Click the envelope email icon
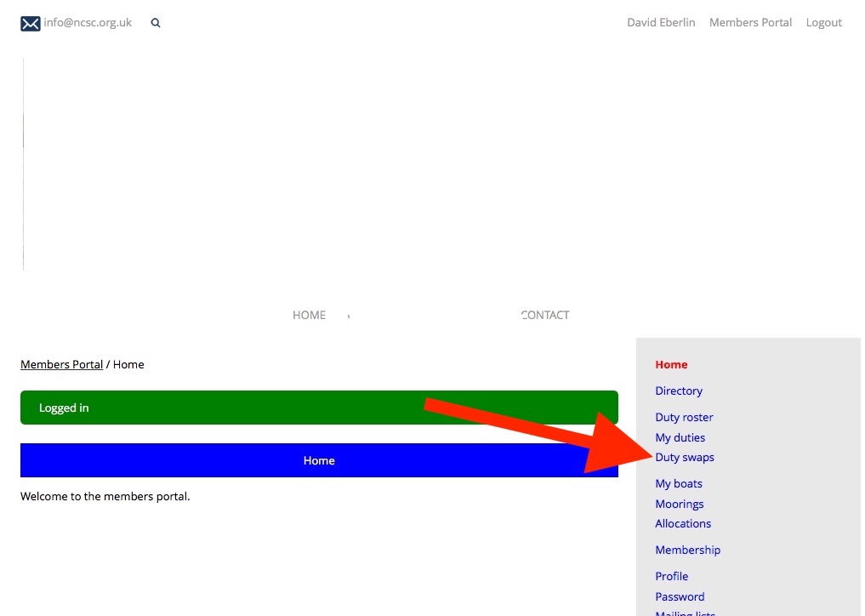This screenshot has width=865, height=616. [x=31, y=23]
